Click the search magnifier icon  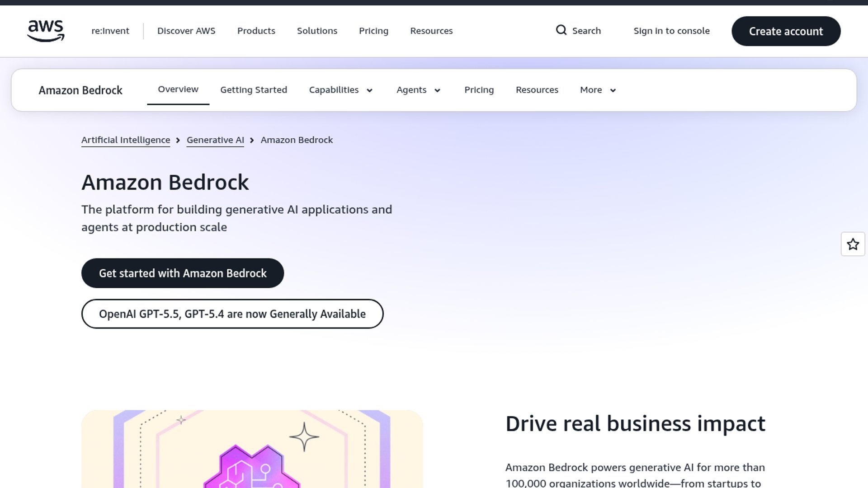point(561,30)
